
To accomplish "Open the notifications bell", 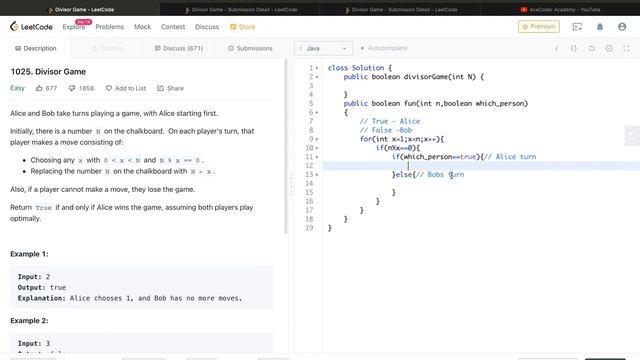I will [x=600, y=27].
